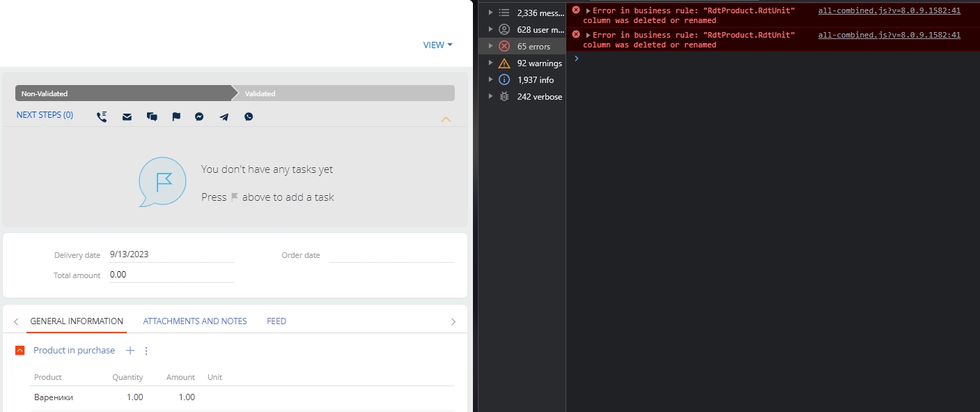Edit the Delivery date field
980x412 pixels.
171,255
